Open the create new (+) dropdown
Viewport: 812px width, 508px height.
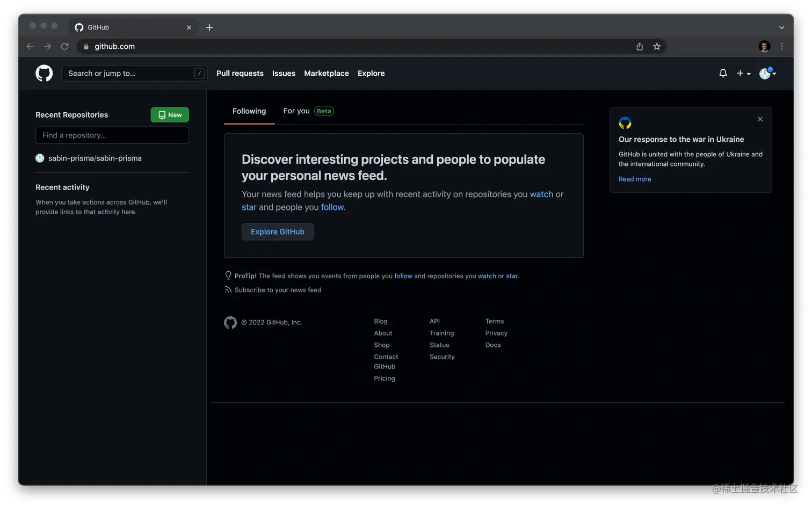point(742,73)
